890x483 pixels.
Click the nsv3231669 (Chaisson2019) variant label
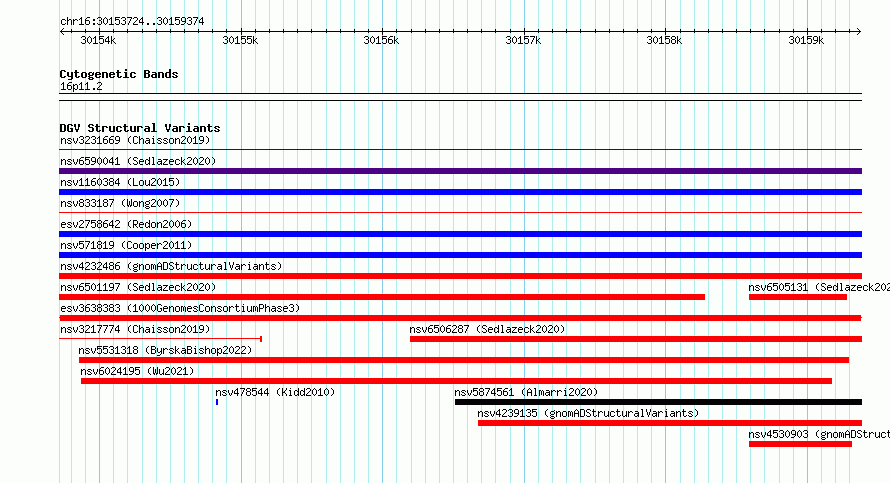[x=135, y=140]
